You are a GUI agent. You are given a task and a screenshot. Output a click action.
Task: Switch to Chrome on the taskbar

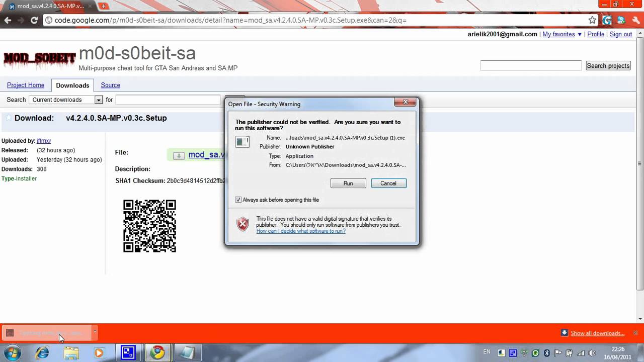[158, 353]
